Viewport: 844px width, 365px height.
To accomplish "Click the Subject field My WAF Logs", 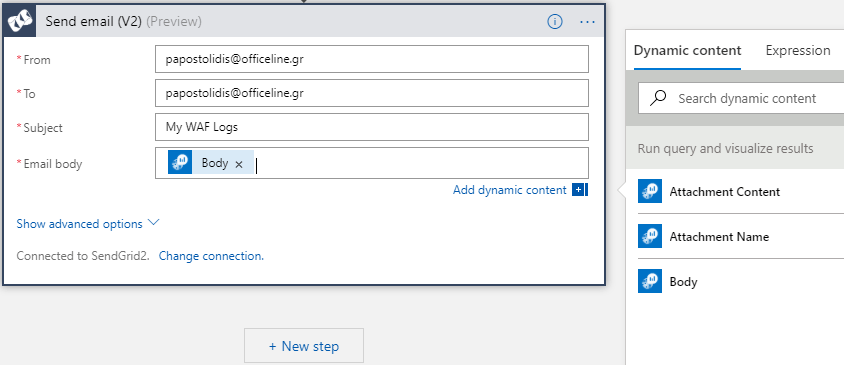I will [371, 127].
